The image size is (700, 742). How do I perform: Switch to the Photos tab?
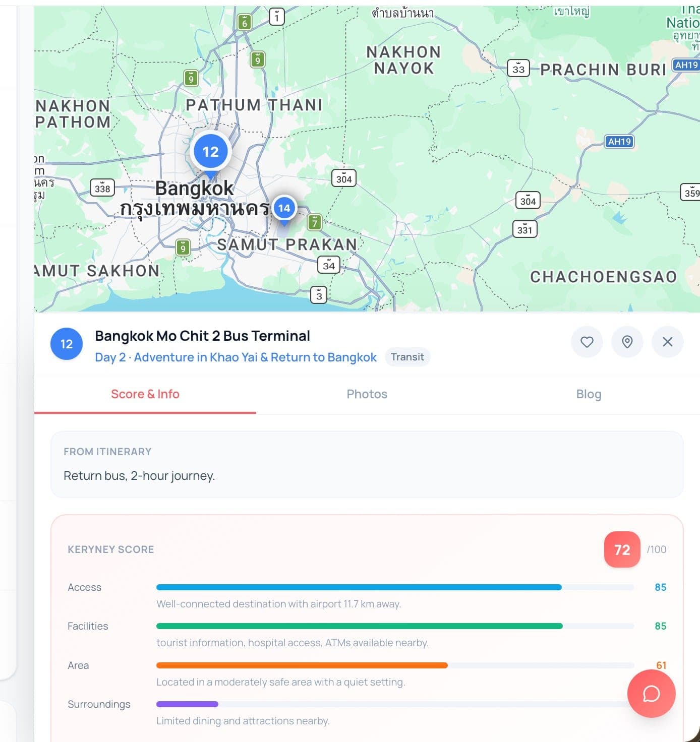(x=367, y=394)
